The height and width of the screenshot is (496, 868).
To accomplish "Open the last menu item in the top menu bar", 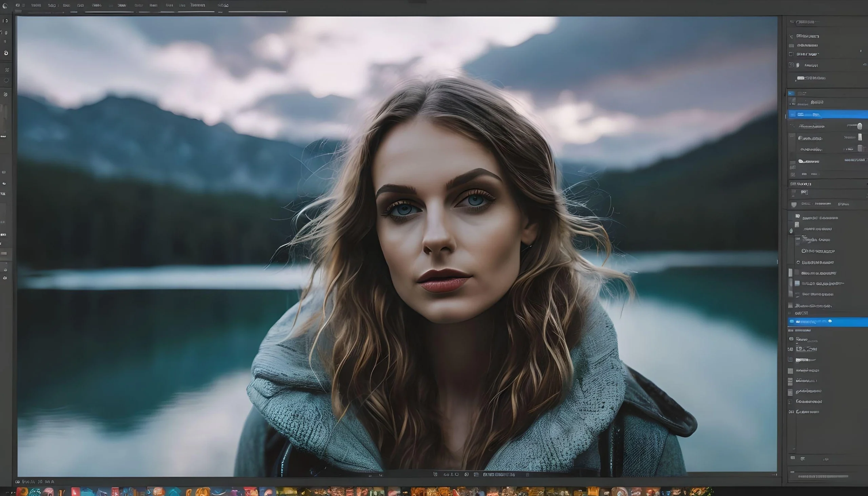I will point(223,5).
